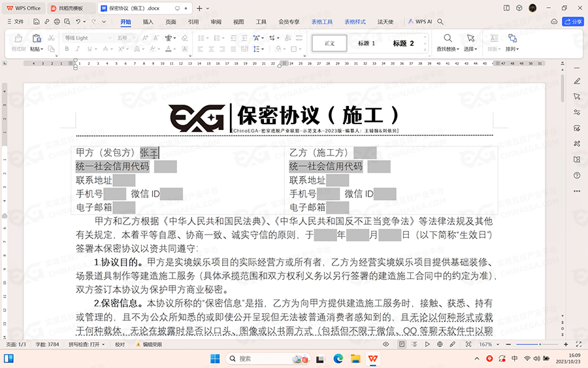Switch to the 插入 ribbon tab
Image resolution: width=588 pixels, height=368 pixels.
(x=148, y=22)
